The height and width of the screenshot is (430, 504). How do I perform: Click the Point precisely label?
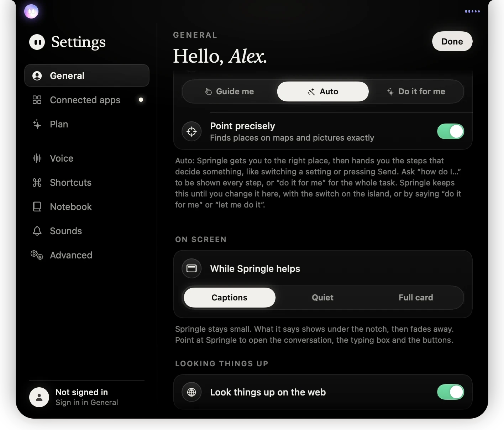point(242,126)
